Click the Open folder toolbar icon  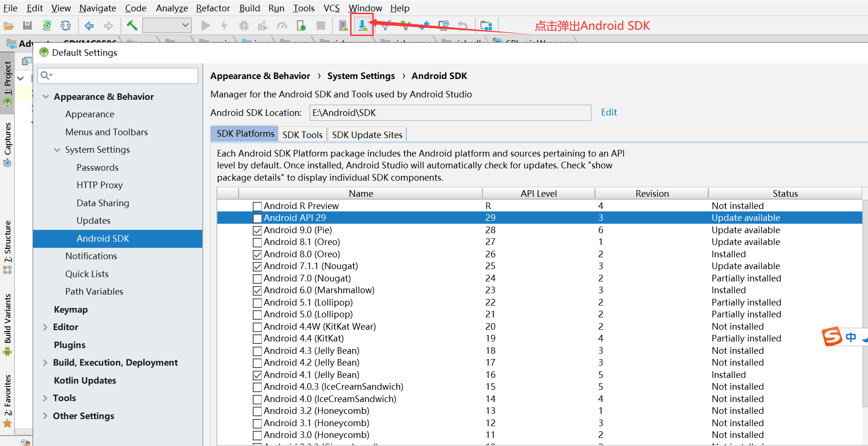[9, 26]
